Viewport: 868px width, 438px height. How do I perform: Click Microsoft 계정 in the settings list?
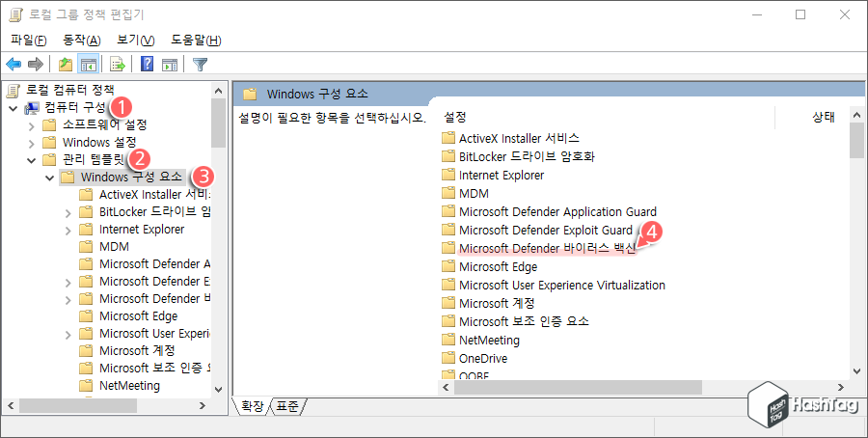point(497,304)
